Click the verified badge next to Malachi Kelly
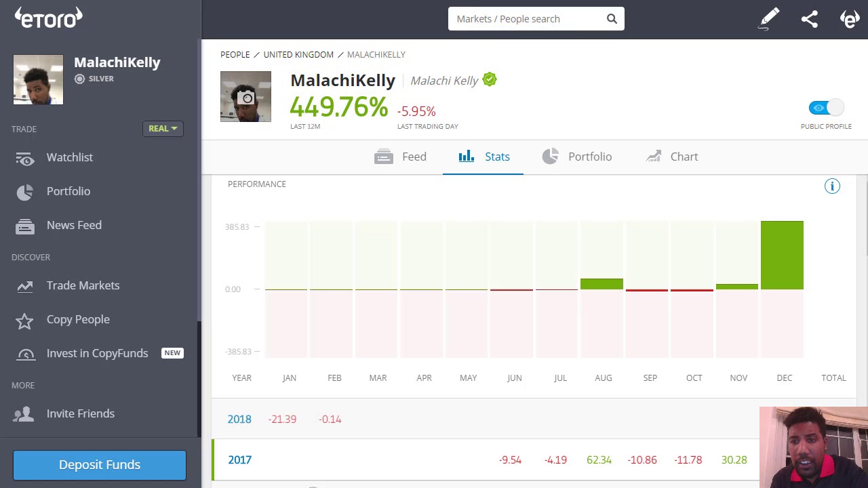 pos(490,80)
